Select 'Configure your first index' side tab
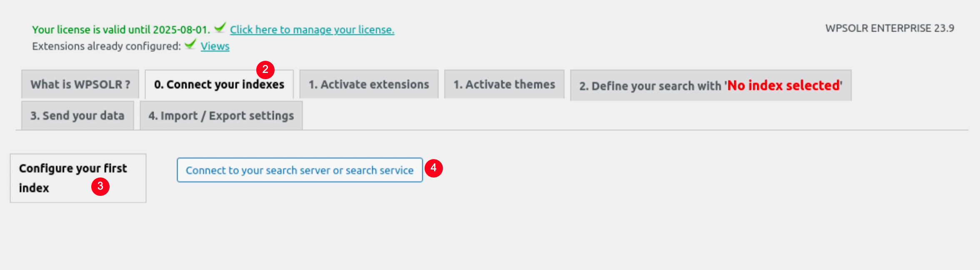This screenshot has width=980, height=270. tap(78, 178)
